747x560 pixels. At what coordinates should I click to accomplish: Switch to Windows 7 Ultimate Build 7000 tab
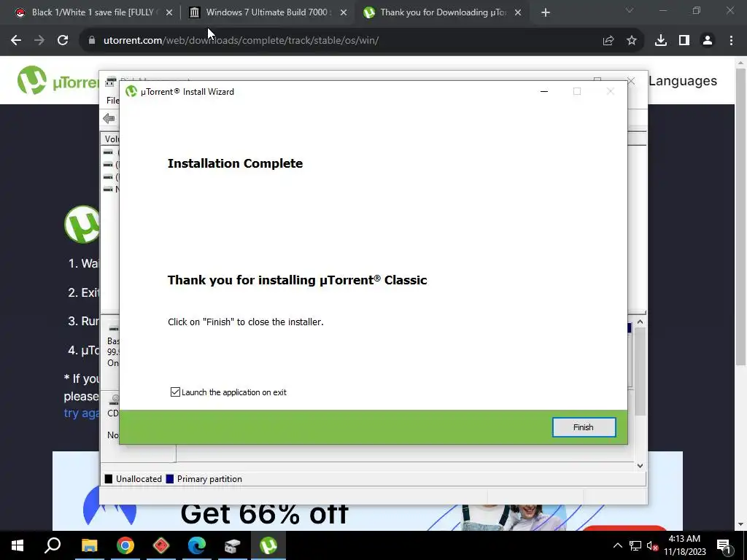[x=267, y=12]
